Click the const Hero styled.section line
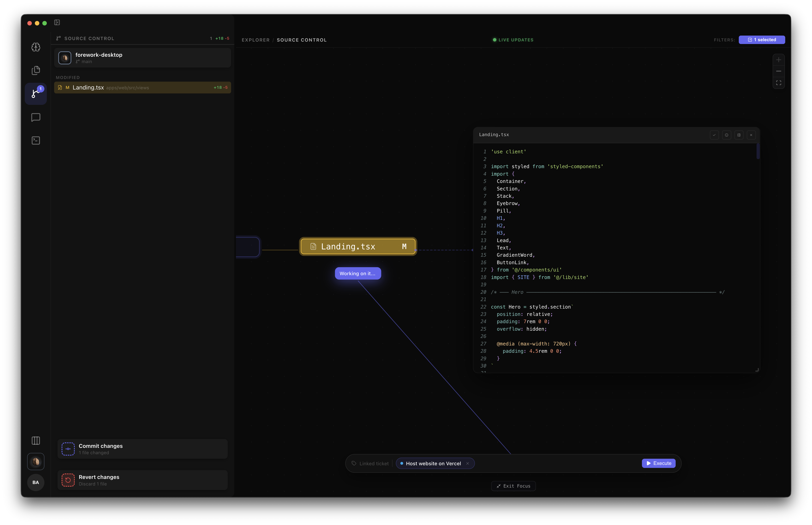This screenshot has height=525, width=812. click(532, 307)
